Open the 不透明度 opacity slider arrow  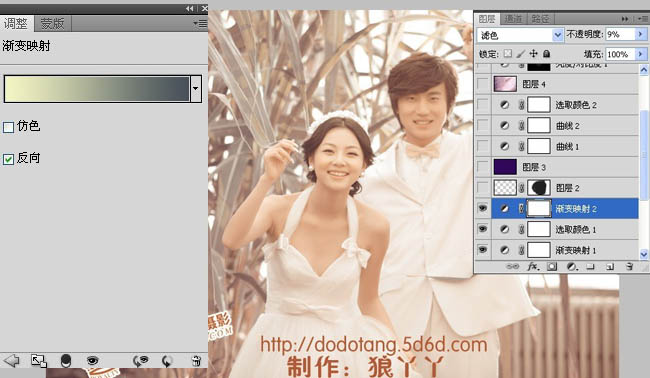[x=641, y=34]
